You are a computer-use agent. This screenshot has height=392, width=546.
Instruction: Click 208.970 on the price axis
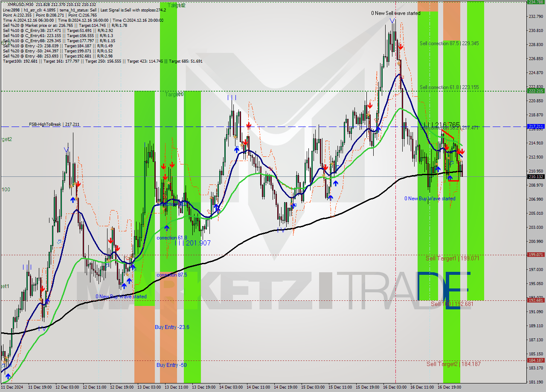[536, 185]
